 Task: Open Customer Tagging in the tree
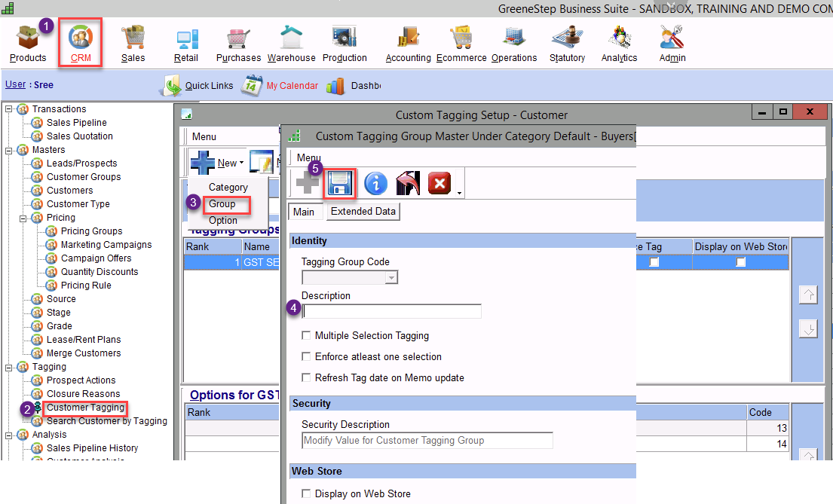[85, 408]
